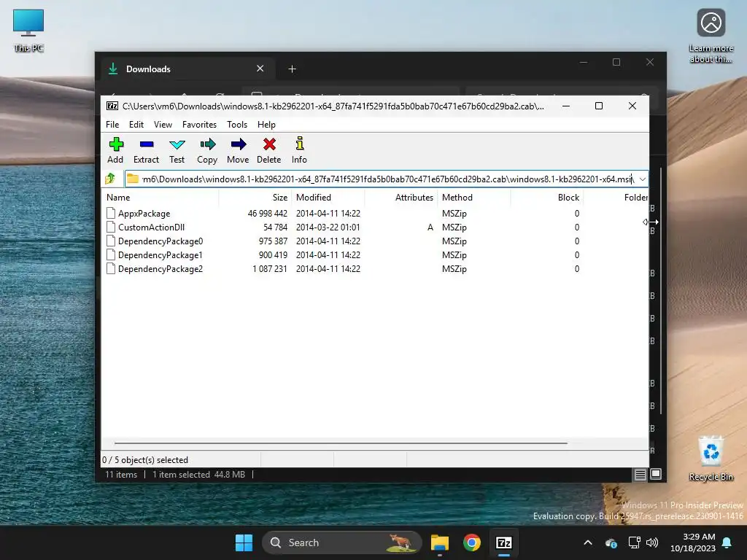
Task: Select the DependencyPackage2 file name
Action: 160,268
